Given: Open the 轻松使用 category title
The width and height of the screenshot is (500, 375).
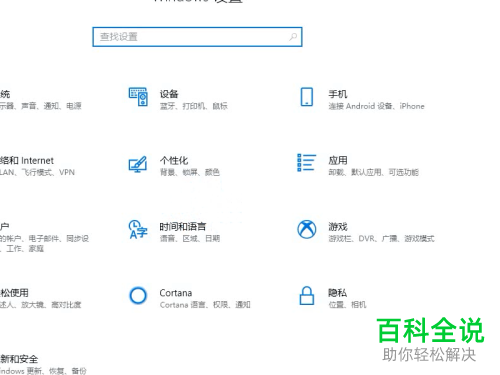Looking at the screenshot, I should [14, 293].
